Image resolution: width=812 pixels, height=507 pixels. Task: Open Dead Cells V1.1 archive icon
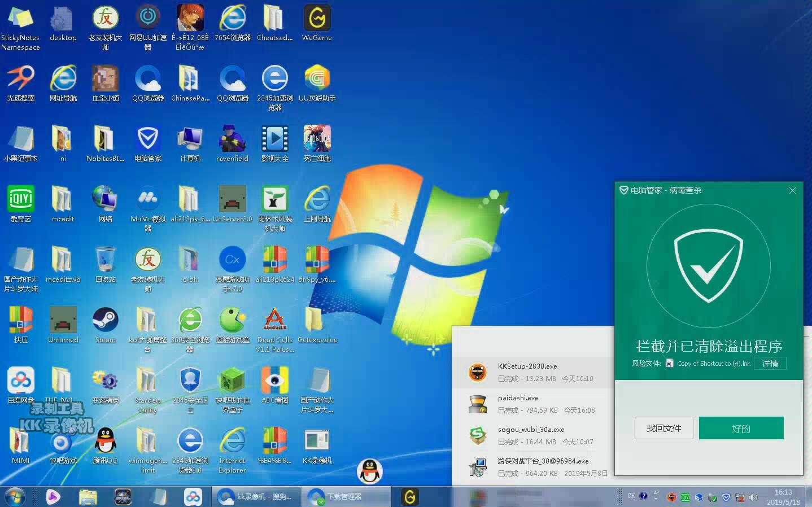pyautogui.click(x=274, y=329)
